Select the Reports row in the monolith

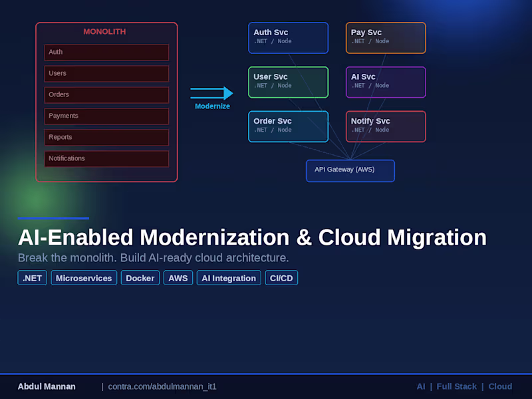click(x=106, y=138)
